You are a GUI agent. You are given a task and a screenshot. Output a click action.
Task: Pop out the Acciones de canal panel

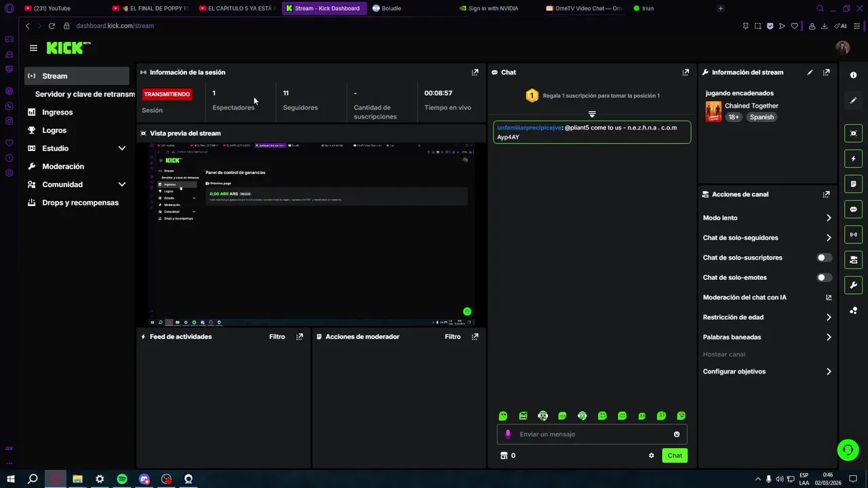coord(826,194)
